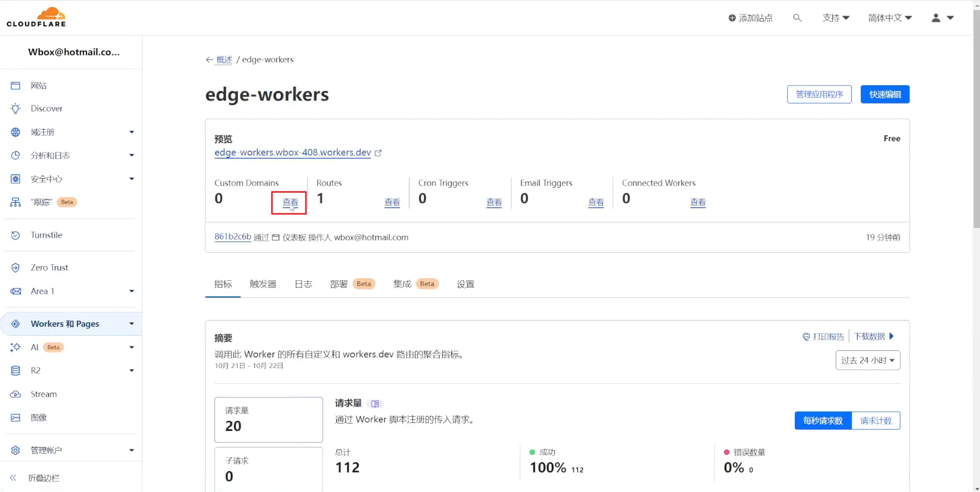
Task: Switch to the 触发器 tab
Action: 263,284
